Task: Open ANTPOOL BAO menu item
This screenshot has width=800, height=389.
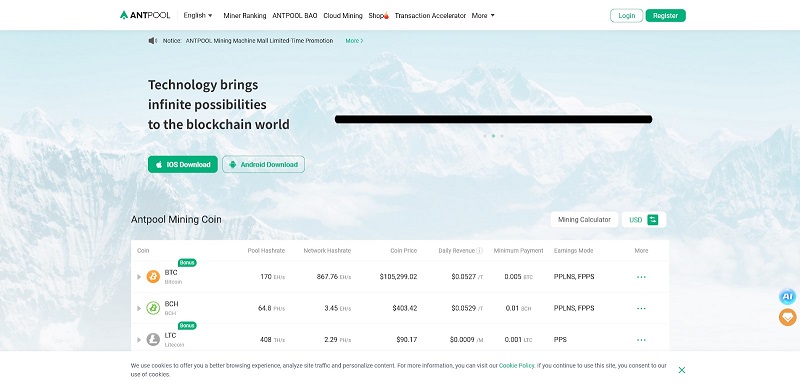Action: tap(295, 16)
